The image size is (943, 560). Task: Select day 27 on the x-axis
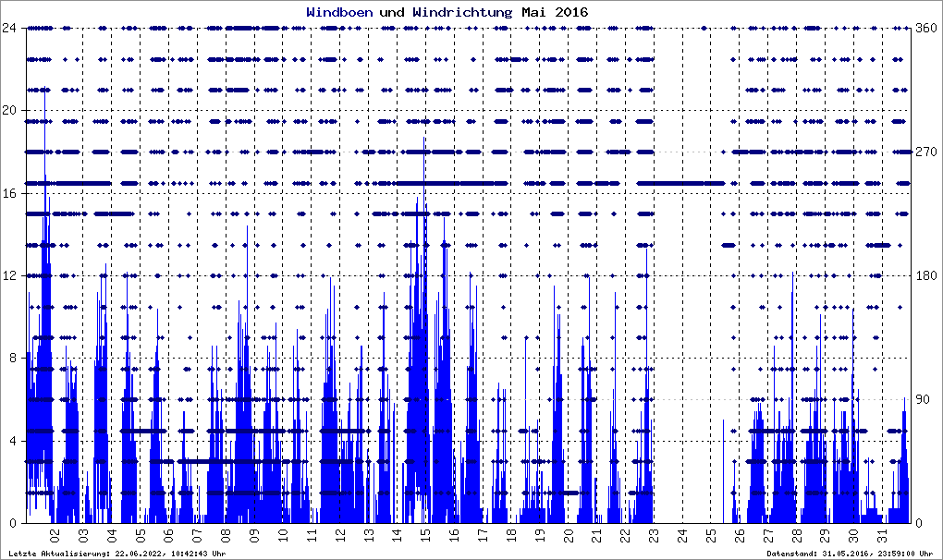tap(768, 535)
